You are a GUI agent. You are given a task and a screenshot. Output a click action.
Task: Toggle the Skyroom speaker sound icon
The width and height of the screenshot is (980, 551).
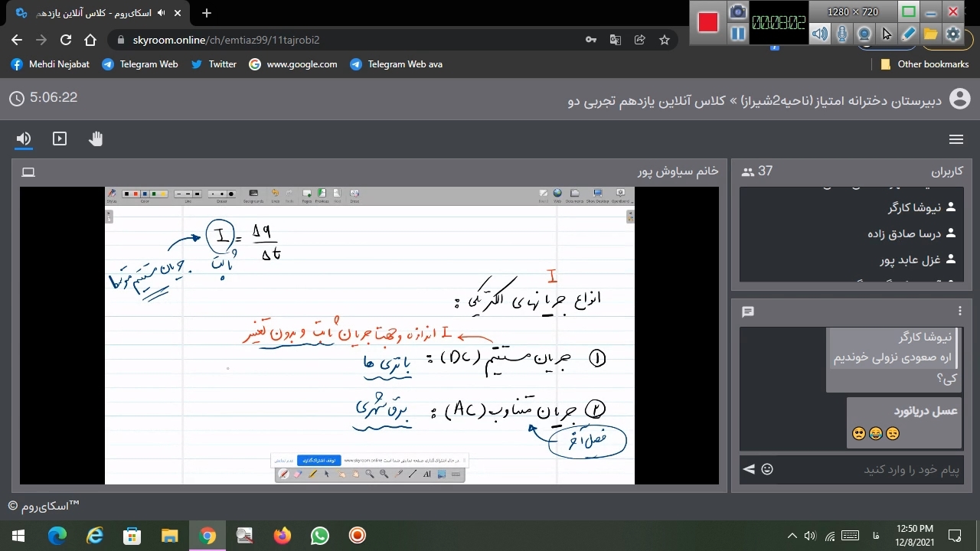coord(24,139)
